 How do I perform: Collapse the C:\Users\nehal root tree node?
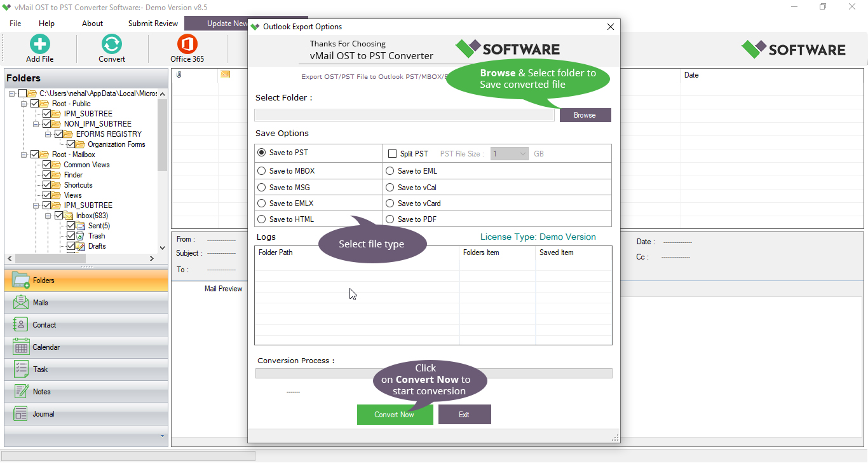coord(12,93)
